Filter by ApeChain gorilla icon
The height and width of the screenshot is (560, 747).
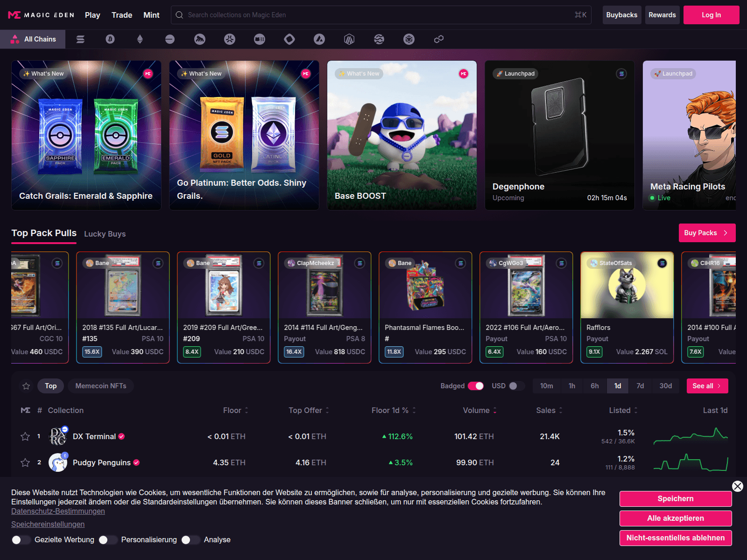200,39
